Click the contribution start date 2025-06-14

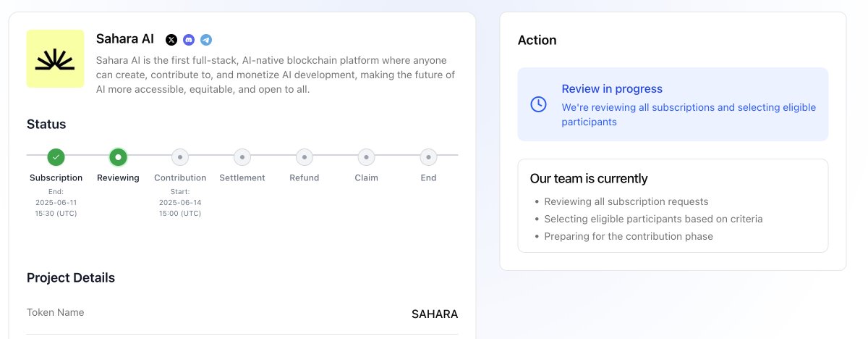tap(180, 202)
